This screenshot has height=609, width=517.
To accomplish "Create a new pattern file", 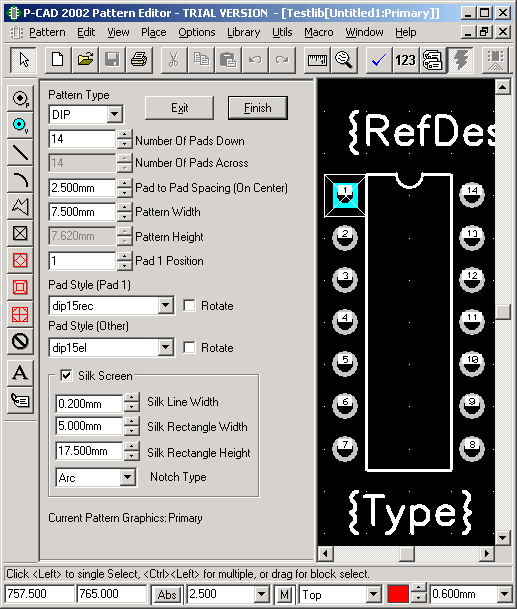I will coord(58,60).
